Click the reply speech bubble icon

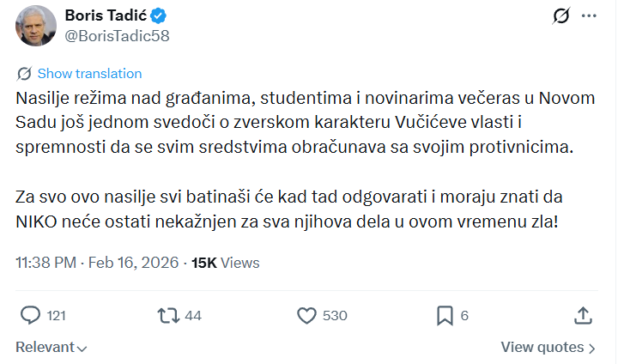(x=29, y=315)
